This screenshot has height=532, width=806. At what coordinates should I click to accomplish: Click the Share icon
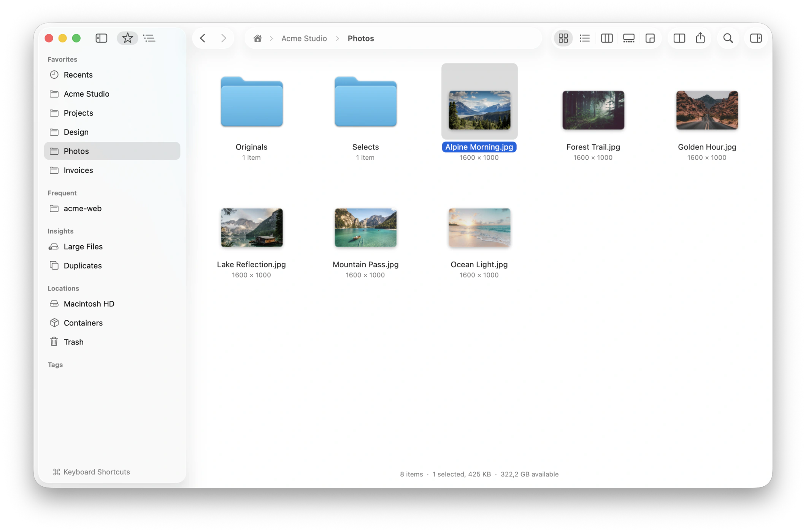(x=700, y=38)
